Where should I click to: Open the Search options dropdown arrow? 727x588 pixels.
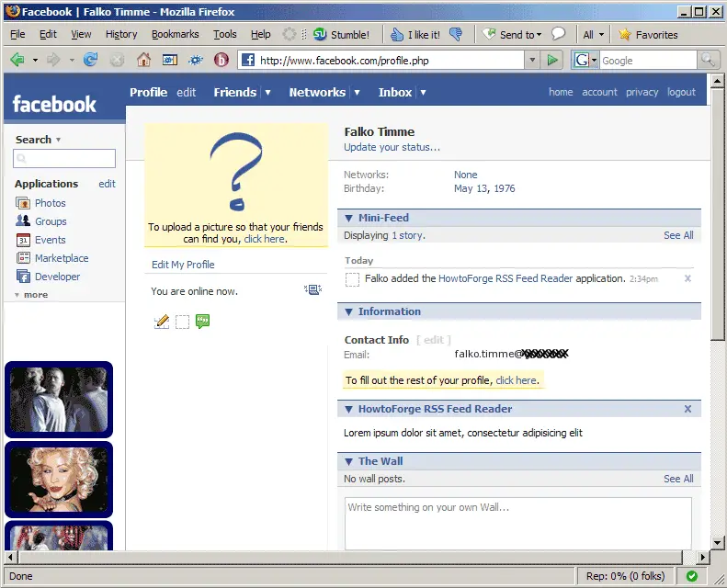pyautogui.click(x=58, y=140)
